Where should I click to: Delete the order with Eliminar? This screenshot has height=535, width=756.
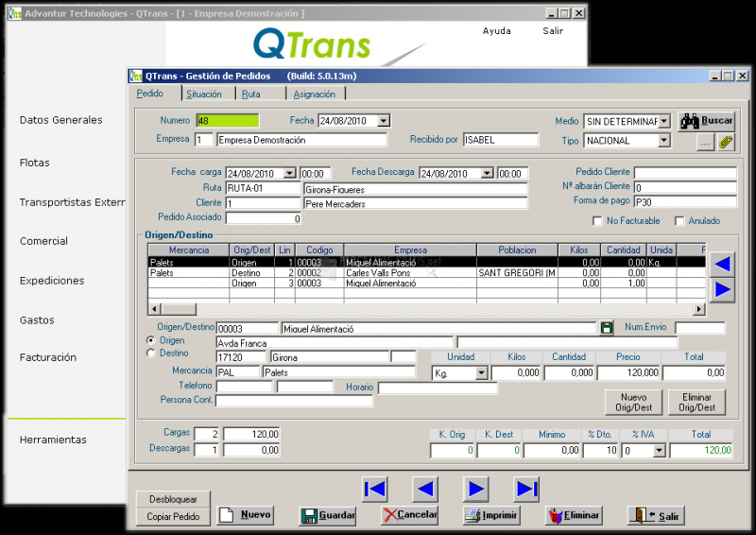tap(574, 515)
